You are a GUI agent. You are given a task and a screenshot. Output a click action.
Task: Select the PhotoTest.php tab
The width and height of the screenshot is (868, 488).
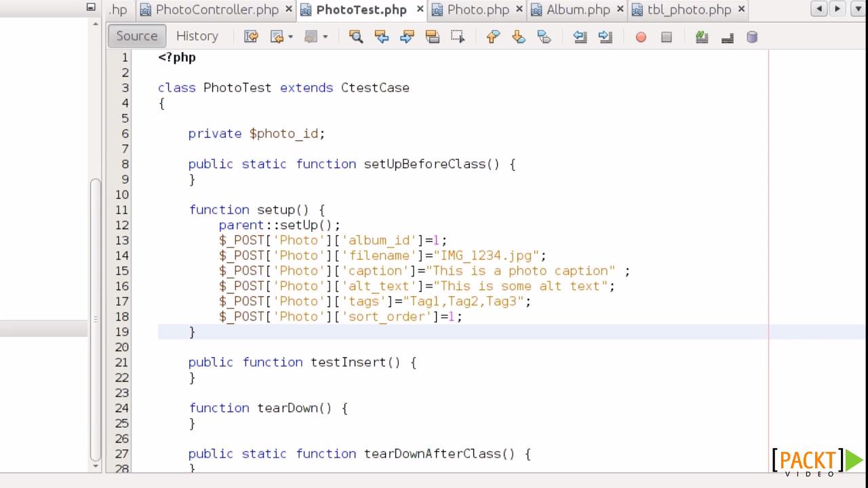click(361, 9)
